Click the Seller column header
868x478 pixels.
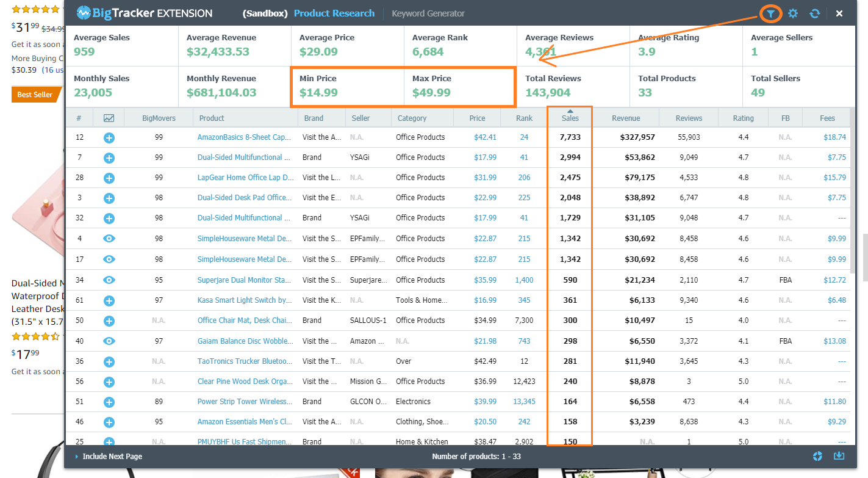coord(360,118)
